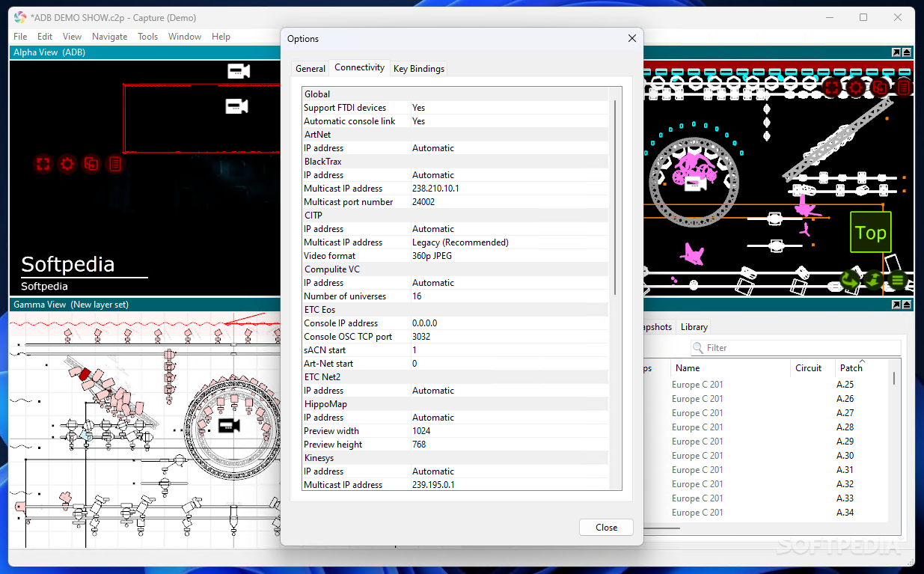
Task: Open the red gear settings in Alpha View
Action: pyautogui.click(x=67, y=163)
